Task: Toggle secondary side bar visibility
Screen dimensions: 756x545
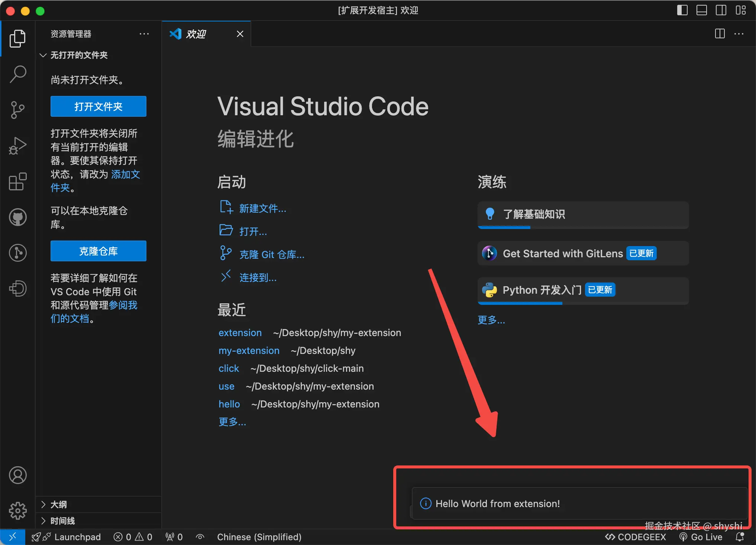Action: point(721,10)
